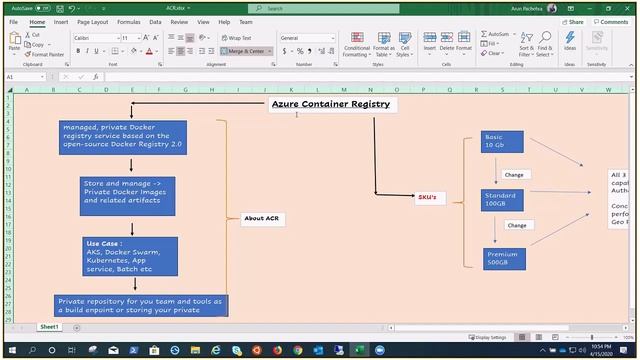Click the Copy button in Clipboard
This screenshot has height=360, width=640.
tap(34, 44)
